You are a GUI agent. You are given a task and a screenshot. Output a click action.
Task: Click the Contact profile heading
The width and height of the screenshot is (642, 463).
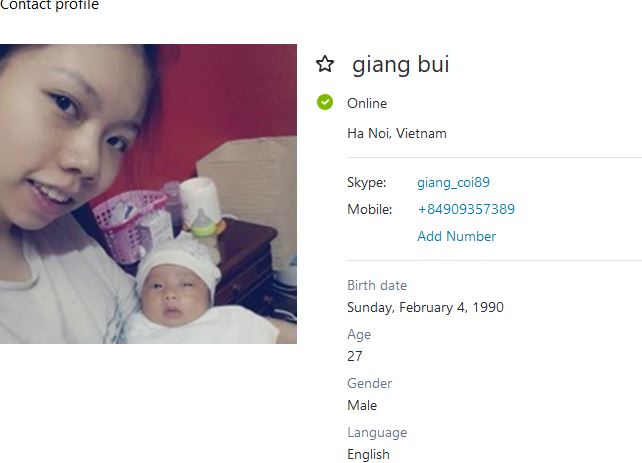pyautogui.click(x=49, y=5)
